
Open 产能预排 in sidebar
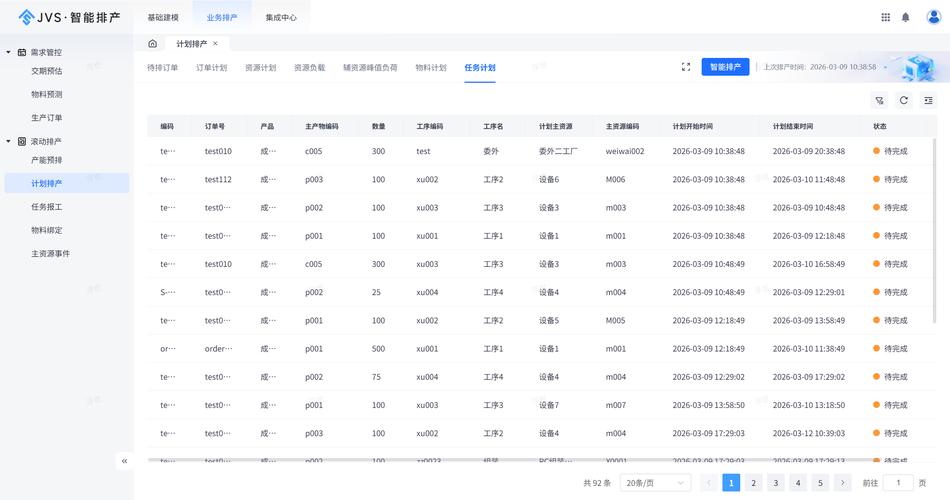pyautogui.click(x=47, y=160)
